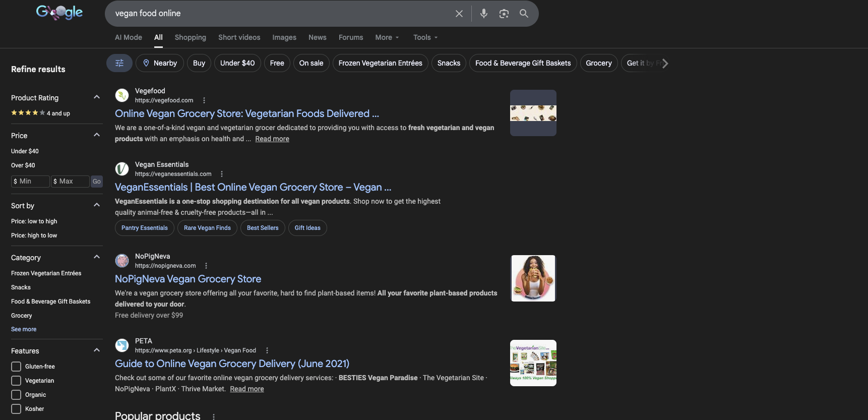The width and height of the screenshot is (868, 420).
Task: Clear the search box text
Action: click(459, 14)
